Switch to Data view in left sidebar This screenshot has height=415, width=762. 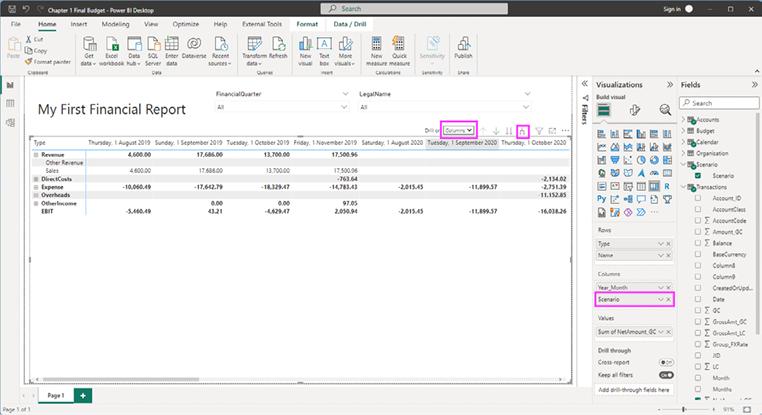pos(10,103)
